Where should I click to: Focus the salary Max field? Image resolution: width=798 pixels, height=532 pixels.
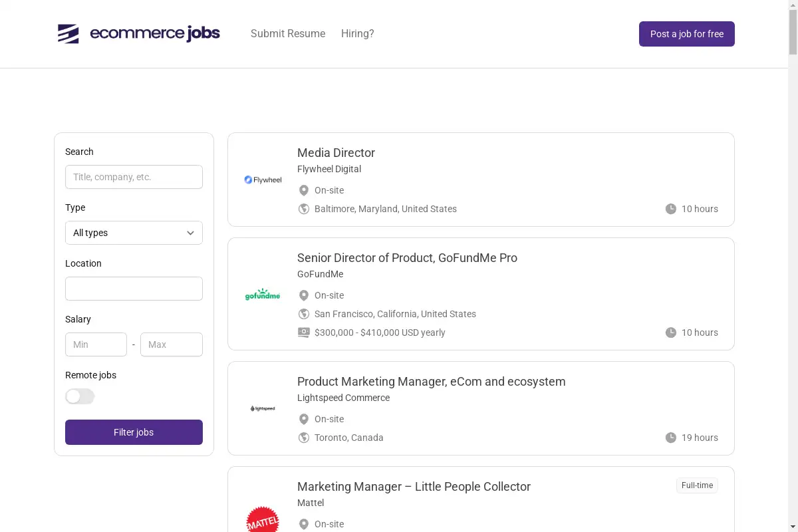click(172, 344)
